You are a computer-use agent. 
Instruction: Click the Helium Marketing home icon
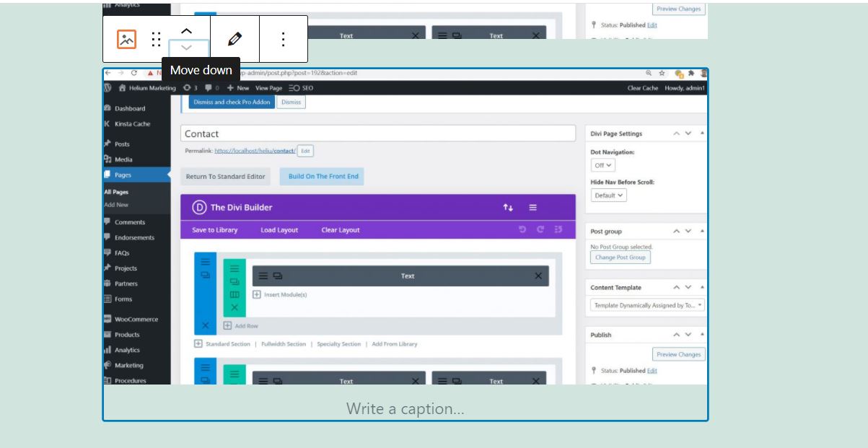(123, 88)
